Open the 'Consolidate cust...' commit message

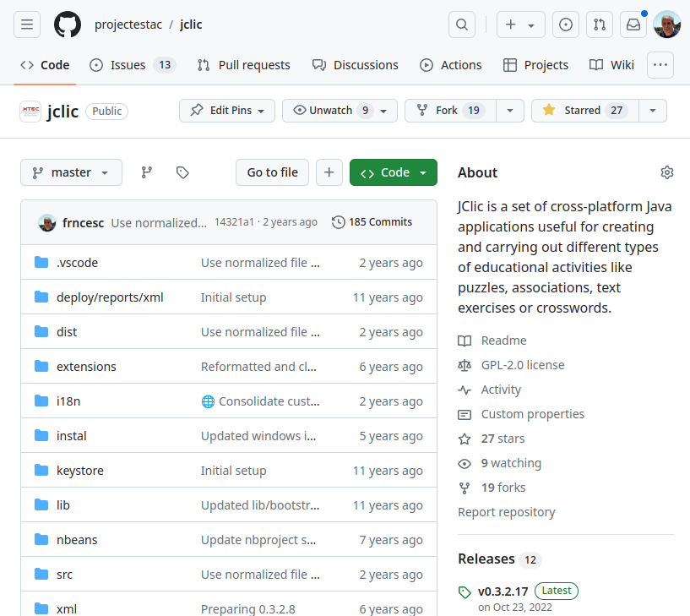click(269, 401)
